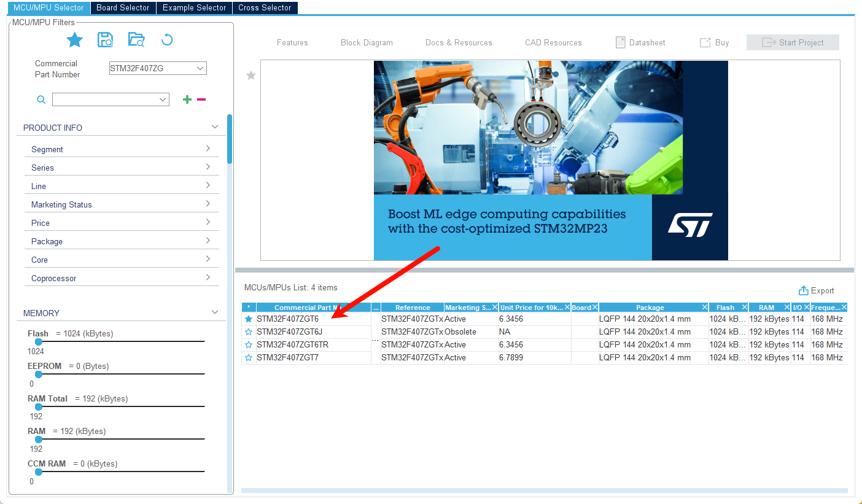The width and height of the screenshot is (862, 504).
Task: Expand the Line filter
Action: click(x=208, y=185)
